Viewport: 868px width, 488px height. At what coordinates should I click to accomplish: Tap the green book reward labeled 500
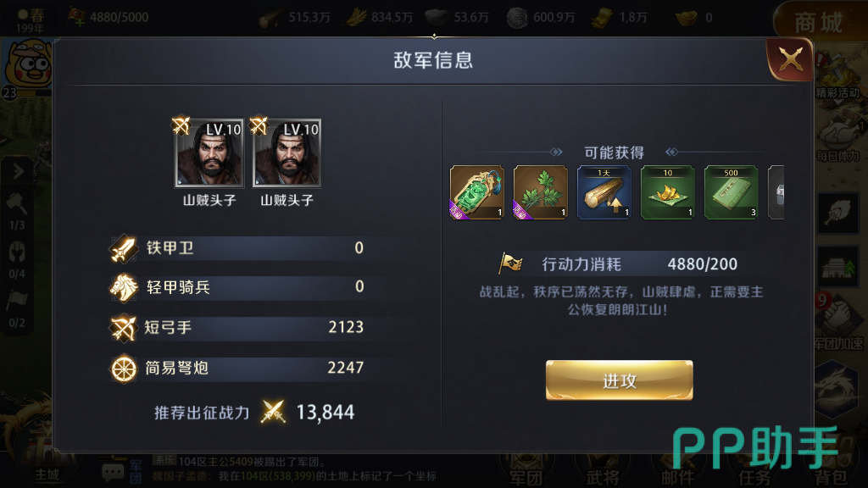(x=732, y=192)
